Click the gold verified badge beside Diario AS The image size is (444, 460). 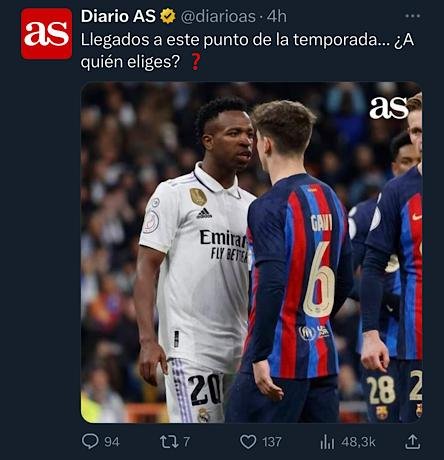click(x=168, y=16)
